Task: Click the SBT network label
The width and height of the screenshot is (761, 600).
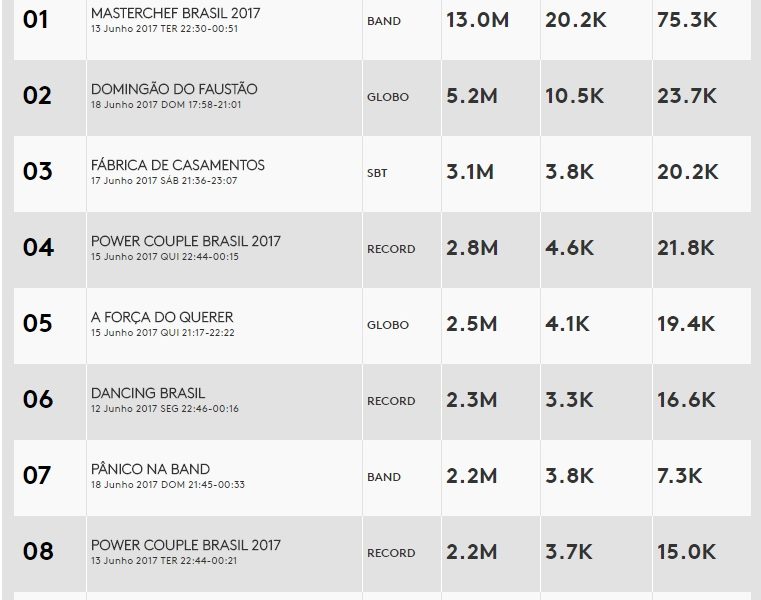Action: point(377,173)
